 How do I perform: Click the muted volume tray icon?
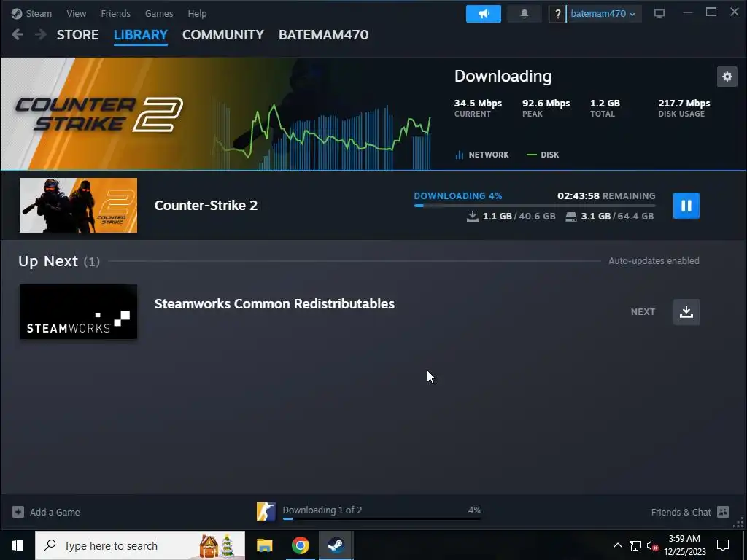(x=653, y=545)
